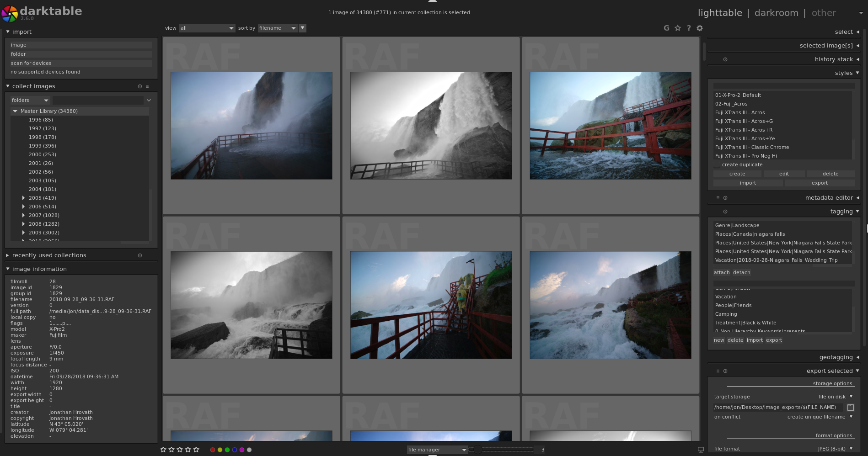
Task: Click the styles delete button
Action: (x=830, y=174)
